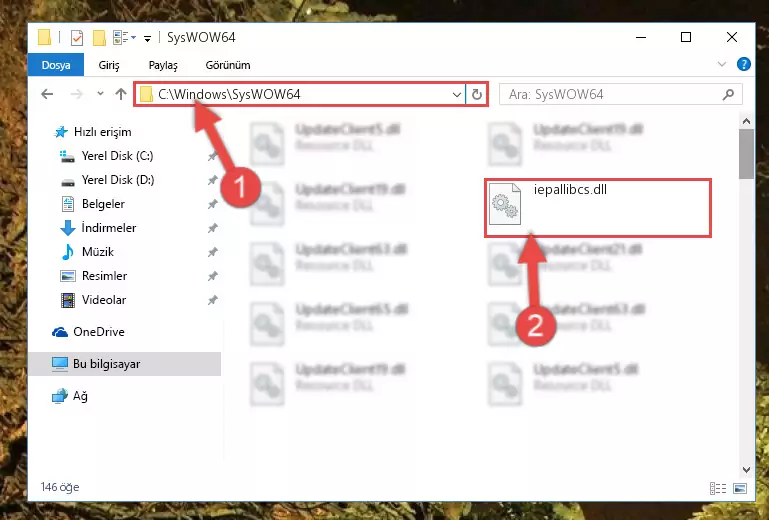Click the scrollbar down arrow
Screen dimensions: 769x520
(746, 470)
